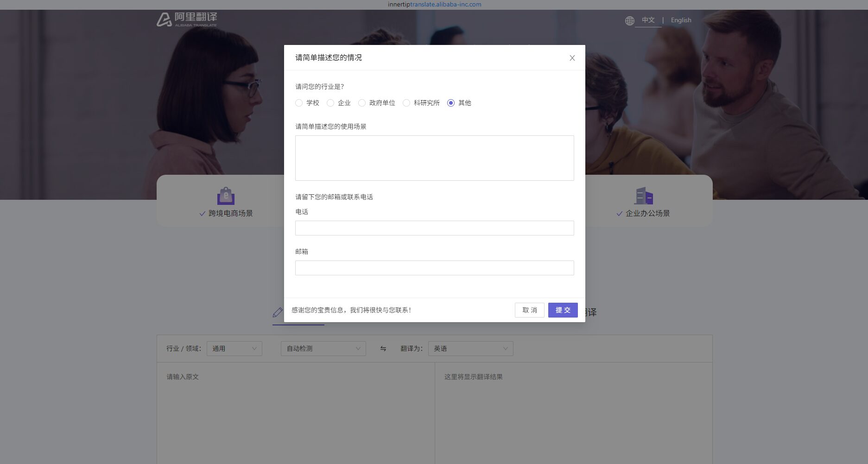
Task: Close the survey dialog with the X icon
Action: point(572,57)
